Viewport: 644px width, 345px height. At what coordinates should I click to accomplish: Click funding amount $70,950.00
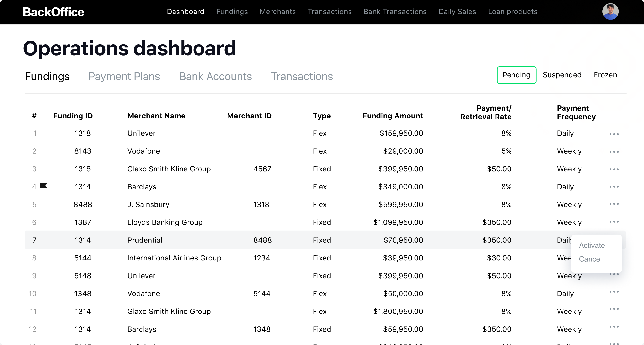(x=403, y=240)
